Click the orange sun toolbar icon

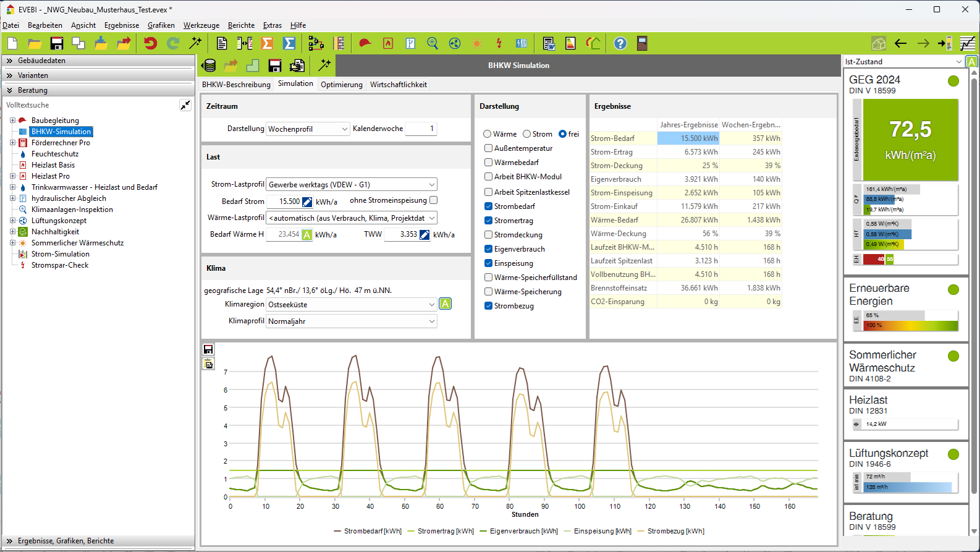click(477, 43)
